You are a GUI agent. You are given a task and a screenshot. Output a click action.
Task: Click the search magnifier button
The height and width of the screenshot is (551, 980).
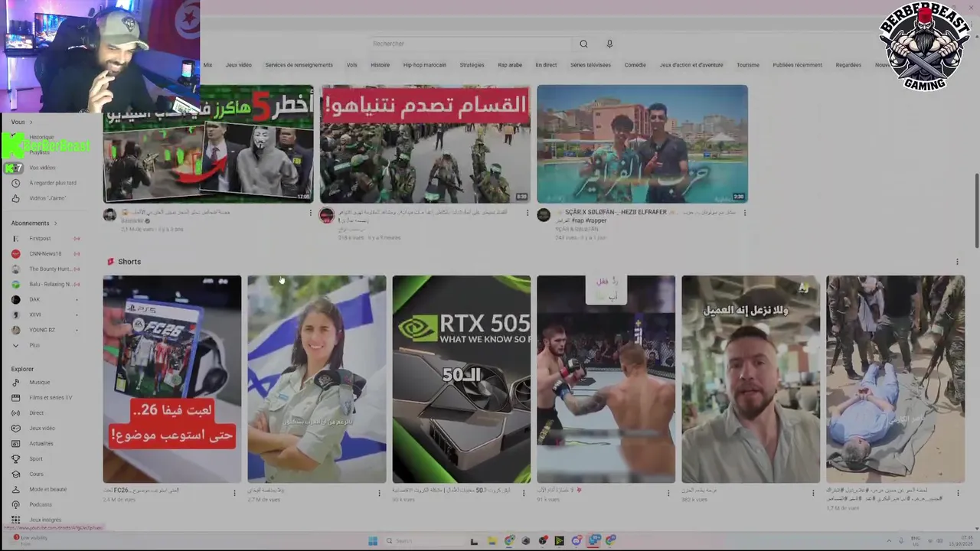(x=583, y=44)
